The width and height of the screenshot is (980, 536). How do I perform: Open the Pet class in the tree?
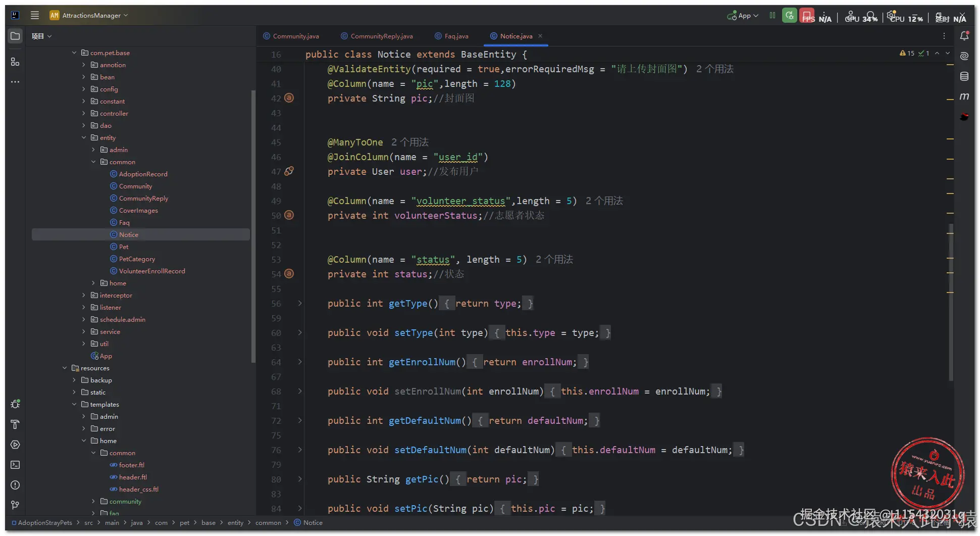124,247
